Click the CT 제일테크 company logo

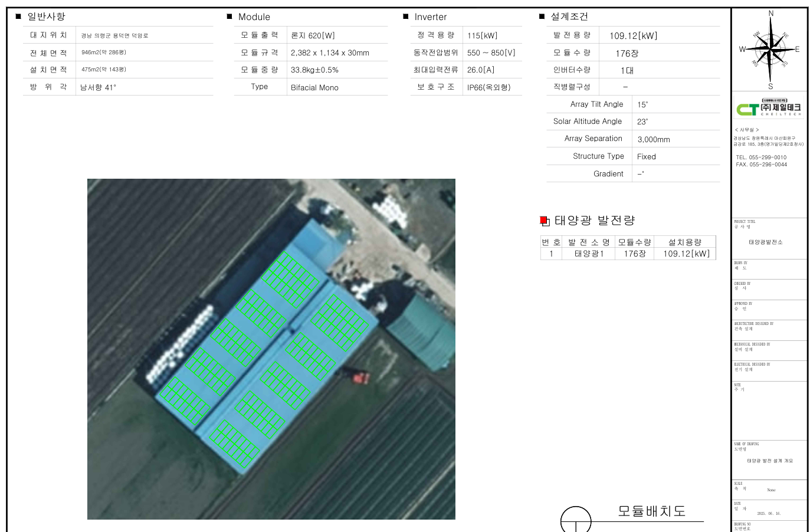tap(769, 109)
